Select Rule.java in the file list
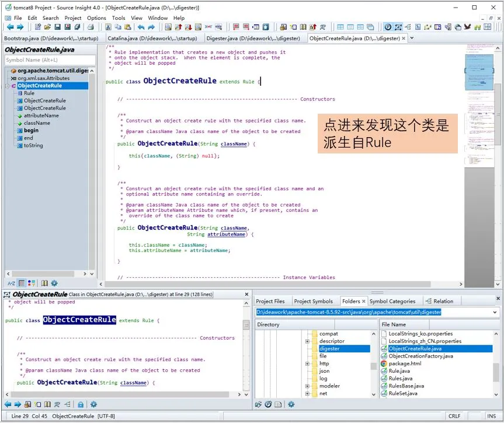This screenshot has height=423, width=504. coord(399,371)
